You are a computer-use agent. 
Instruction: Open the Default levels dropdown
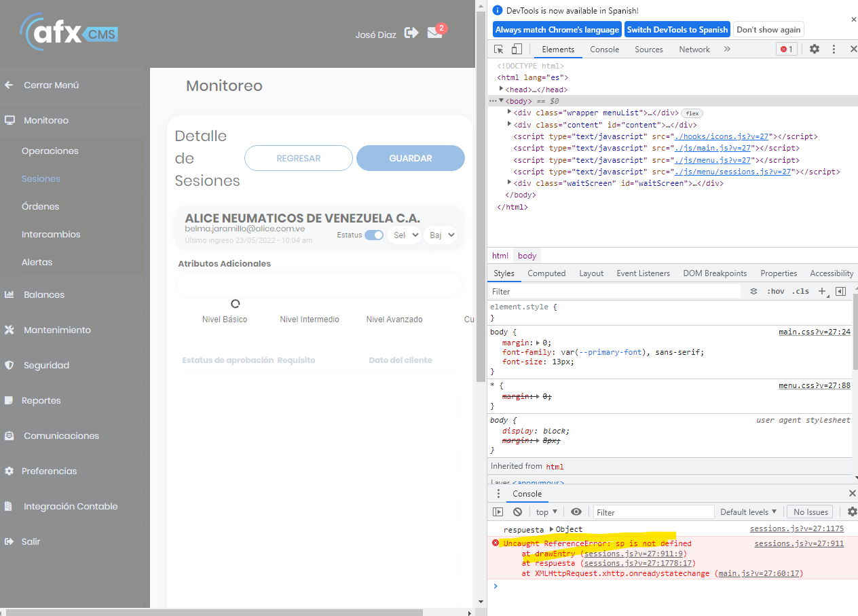point(748,512)
